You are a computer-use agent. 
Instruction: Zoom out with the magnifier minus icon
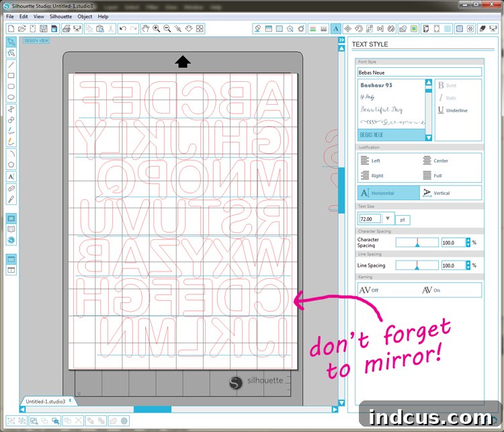tap(167, 29)
